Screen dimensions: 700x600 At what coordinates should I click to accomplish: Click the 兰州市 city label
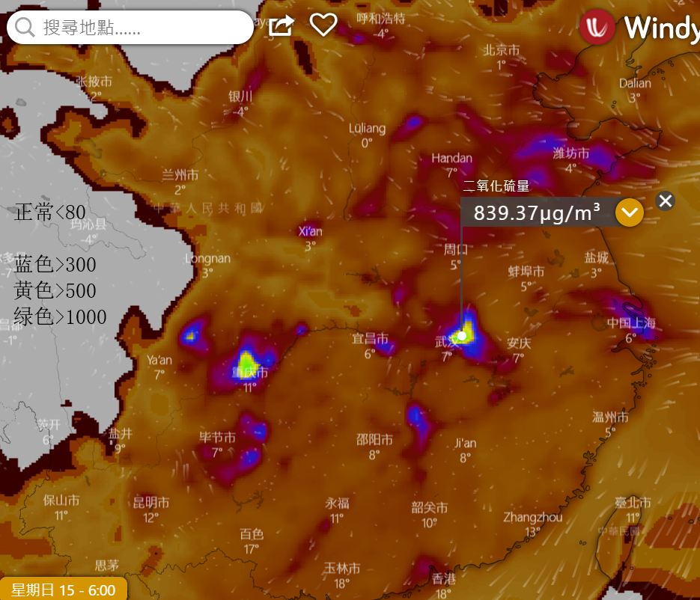(180, 175)
